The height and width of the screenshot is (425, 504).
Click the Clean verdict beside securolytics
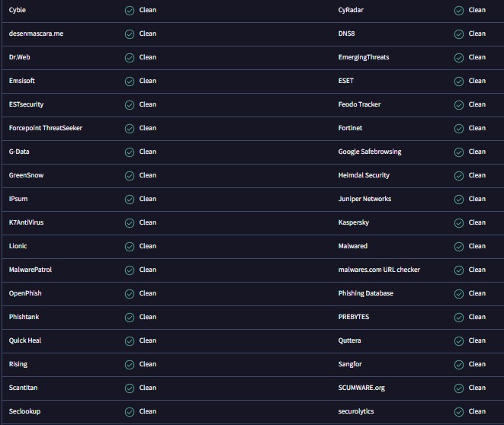(477, 411)
